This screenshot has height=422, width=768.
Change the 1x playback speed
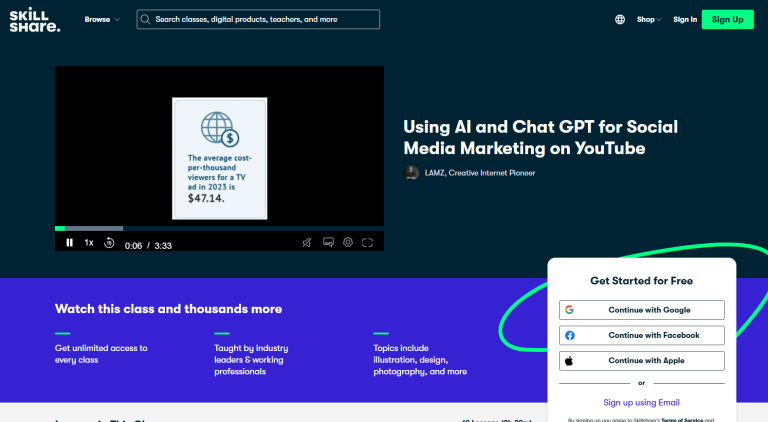[x=89, y=243]
